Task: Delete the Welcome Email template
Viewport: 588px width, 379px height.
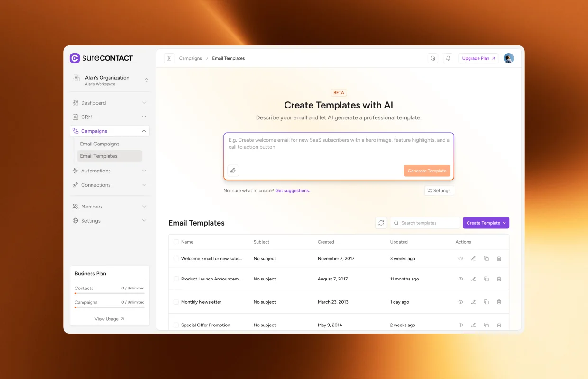Action: tap(499, 259)
